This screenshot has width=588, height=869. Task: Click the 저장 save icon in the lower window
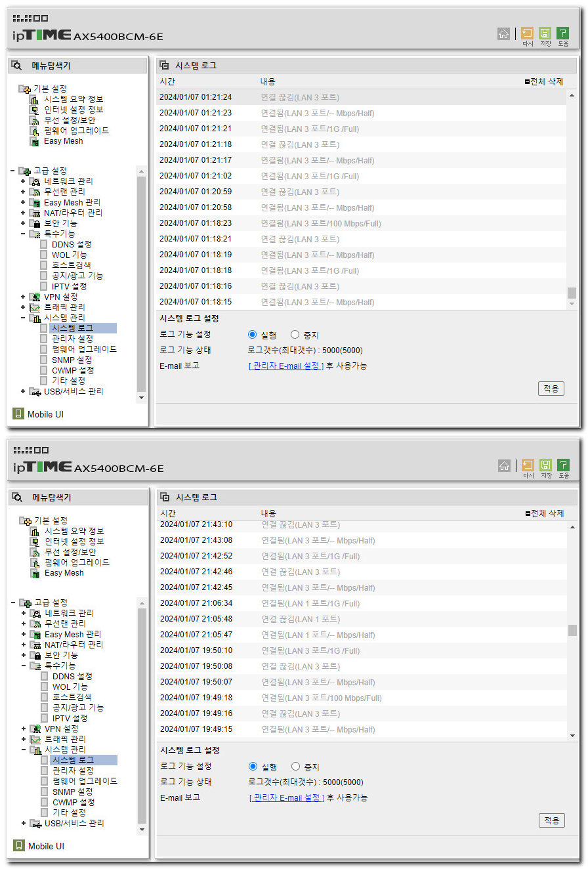tap(546, 465)
